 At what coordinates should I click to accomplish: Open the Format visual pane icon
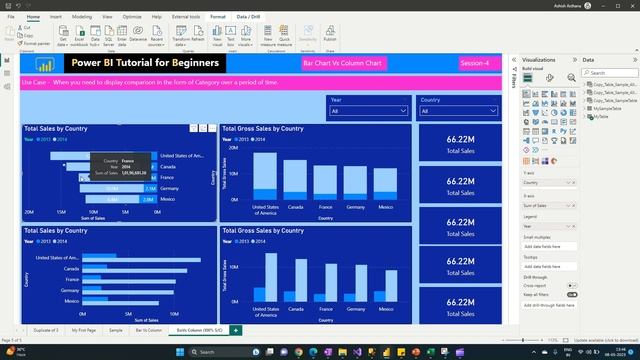point(550,78)
